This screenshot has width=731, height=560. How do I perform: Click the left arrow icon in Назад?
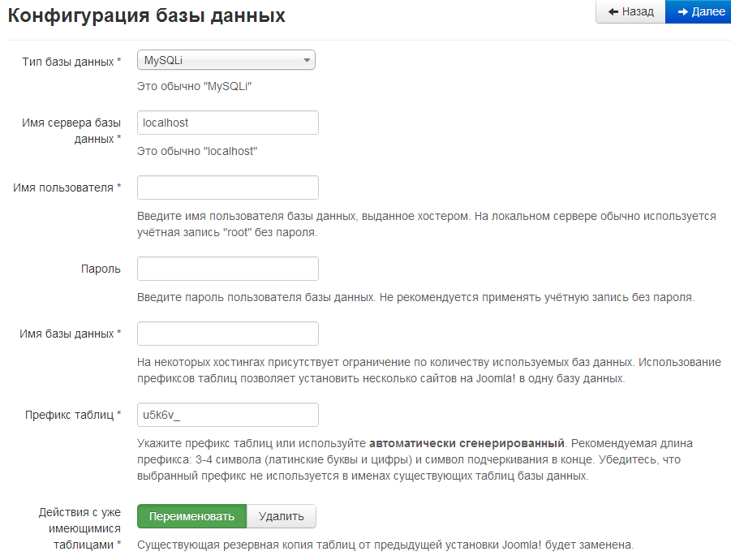(x=613, y=12)
